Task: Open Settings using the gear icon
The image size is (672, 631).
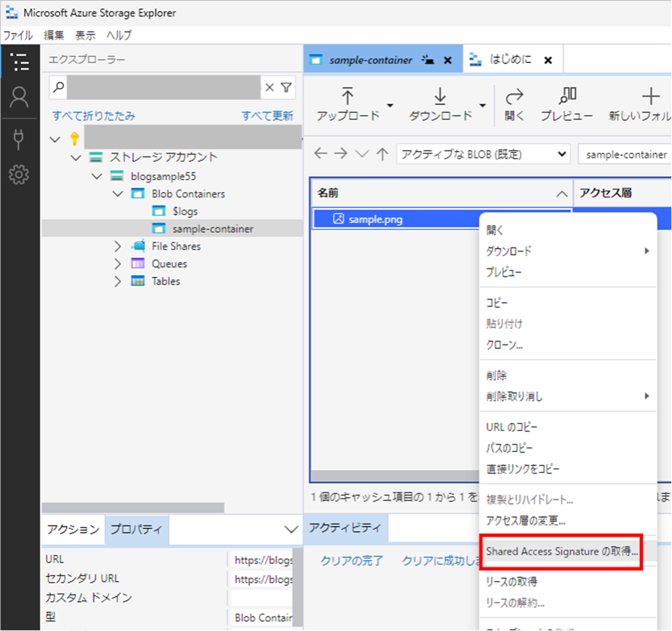Action: coord(20,175)
